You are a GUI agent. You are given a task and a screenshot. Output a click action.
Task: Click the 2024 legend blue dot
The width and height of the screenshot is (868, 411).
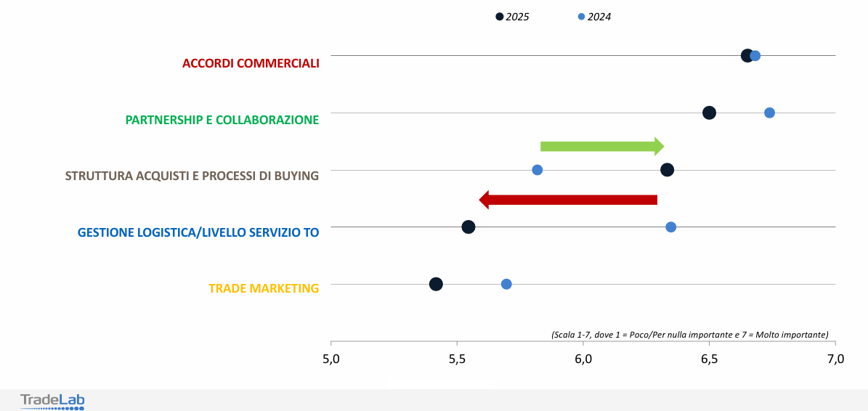pos(581,17)
